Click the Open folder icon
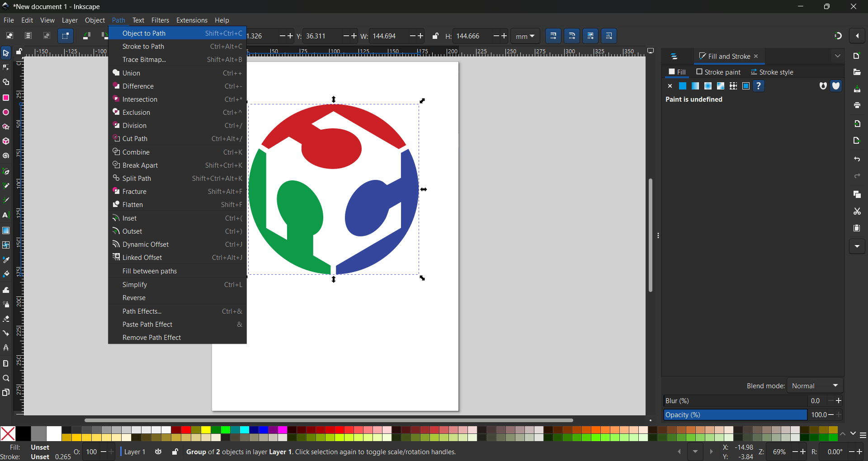The image size is (868, 461). click(x=857, y=72)
